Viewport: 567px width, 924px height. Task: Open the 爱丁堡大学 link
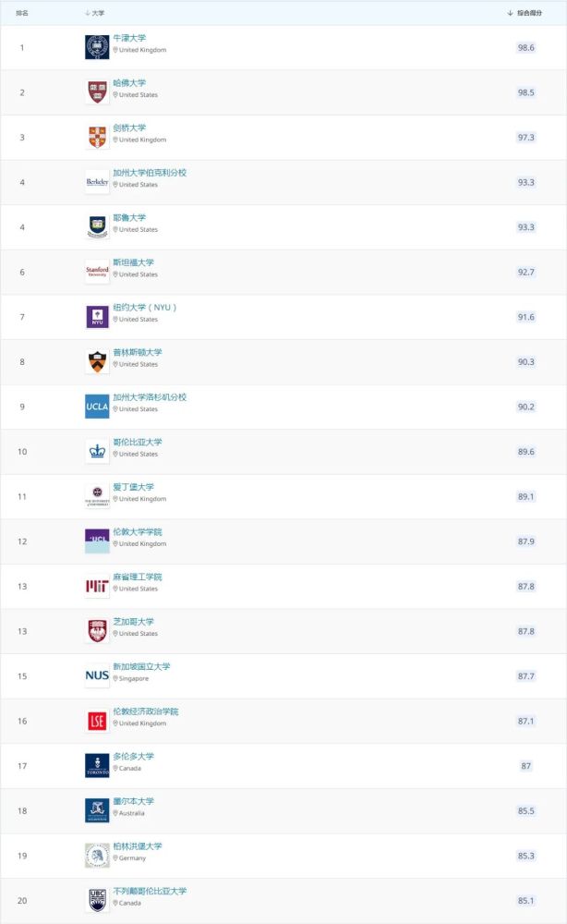(134, 487)
